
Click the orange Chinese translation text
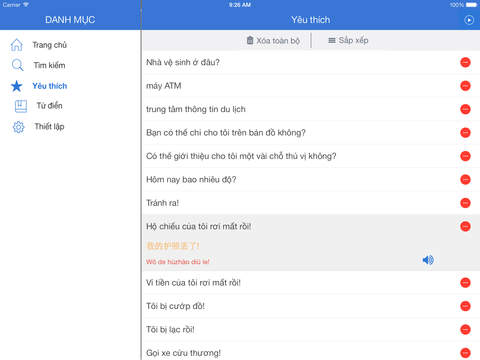(x=173, y=246)
